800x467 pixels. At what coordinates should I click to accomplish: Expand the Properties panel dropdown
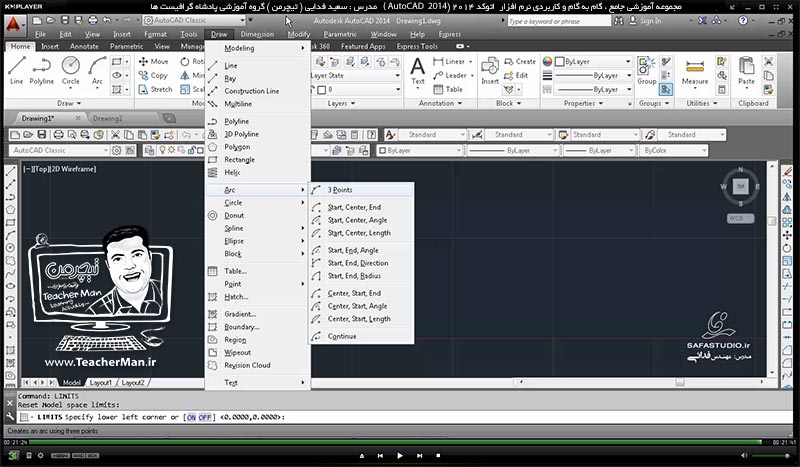tap(583, 103)
